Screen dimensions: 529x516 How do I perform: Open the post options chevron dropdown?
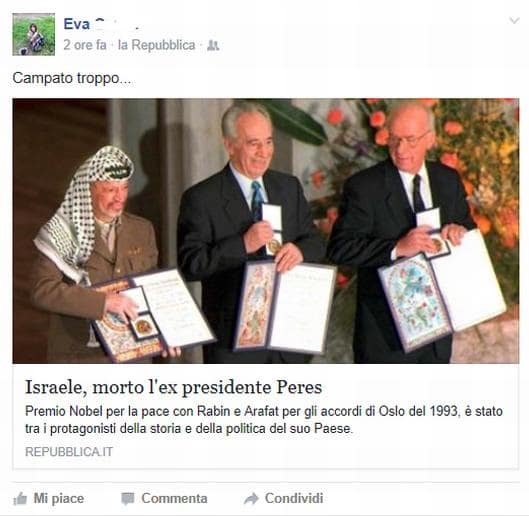(x=514, y=21)
